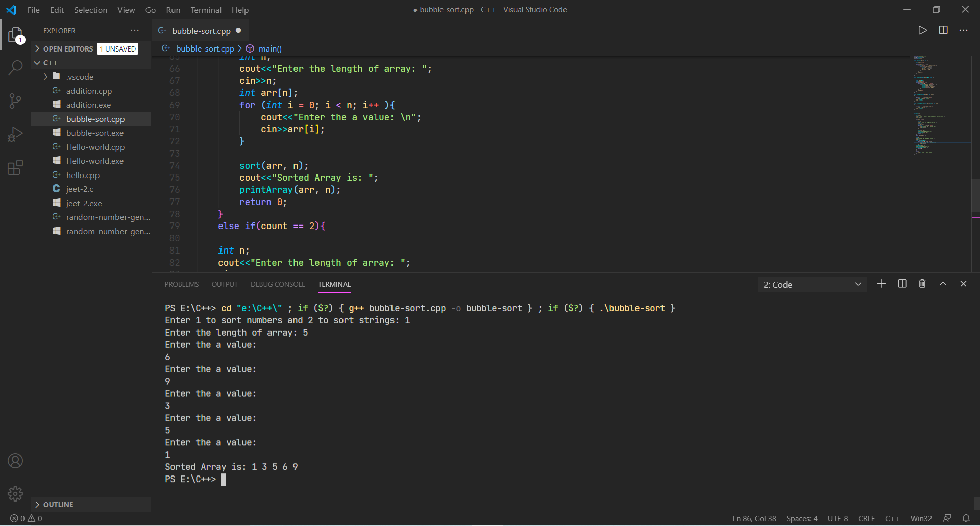This screenshot has width=980, height=526.
Task: Split the terminal panel
Action: point(902,284)
